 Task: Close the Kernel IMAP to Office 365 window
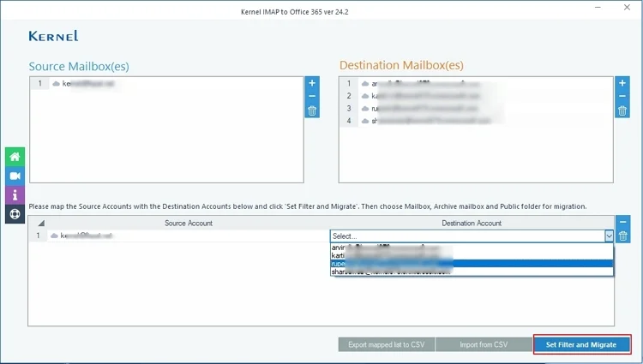tap(627, 8)
